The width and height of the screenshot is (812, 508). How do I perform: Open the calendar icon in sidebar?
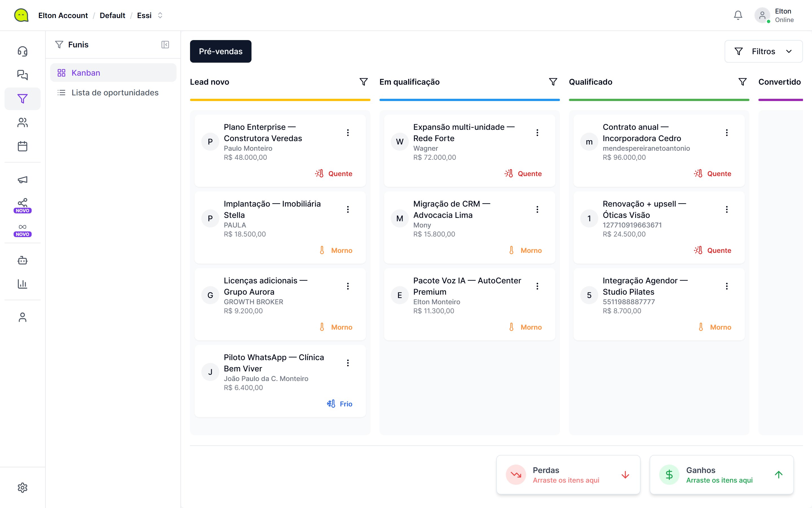[23, 146]
